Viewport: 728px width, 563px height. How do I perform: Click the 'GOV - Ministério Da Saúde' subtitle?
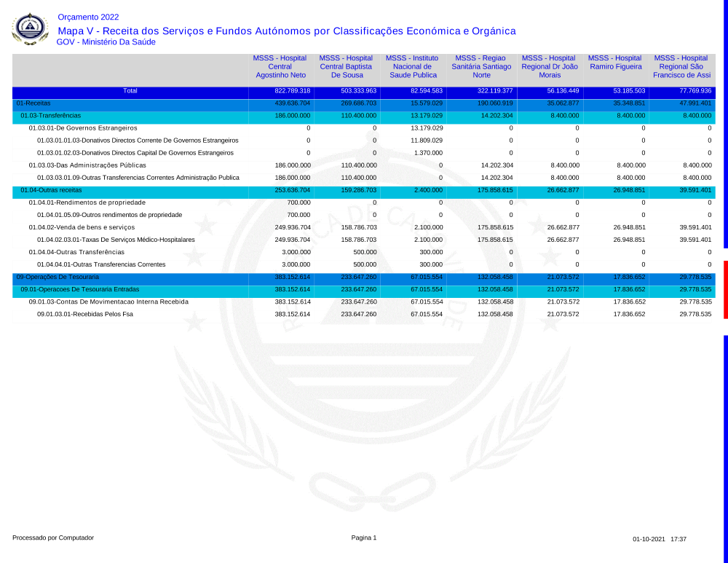pos(106,42)
